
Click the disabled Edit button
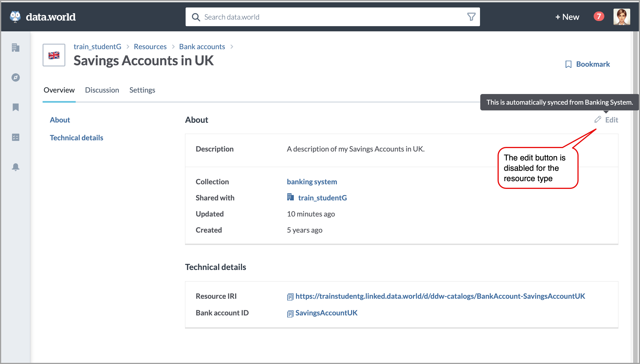click(x=606, y=120)
